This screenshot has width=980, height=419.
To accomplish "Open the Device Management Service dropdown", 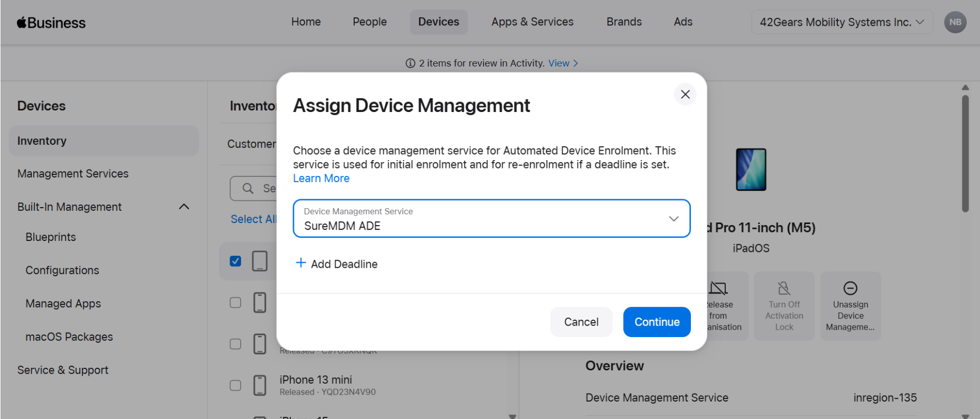I will point(492,219).
